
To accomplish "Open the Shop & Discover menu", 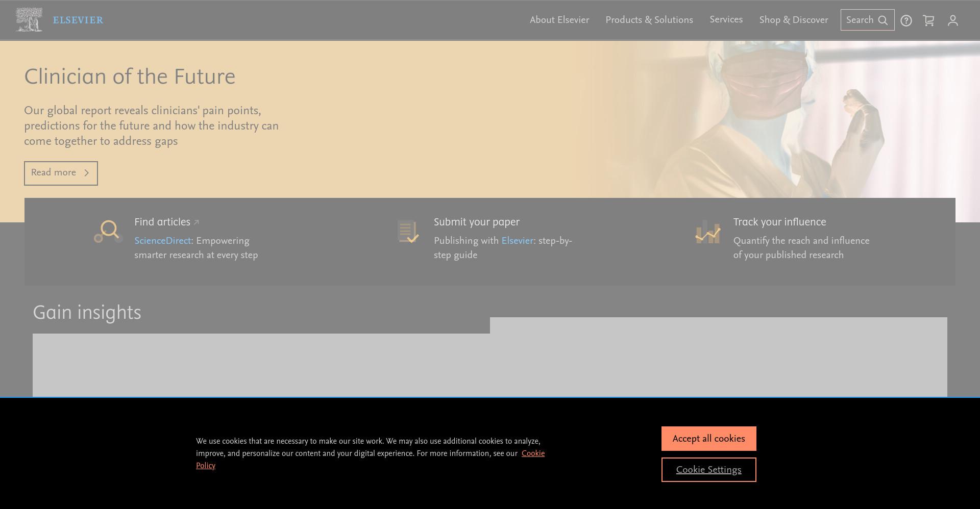I will tap(794, 20).
